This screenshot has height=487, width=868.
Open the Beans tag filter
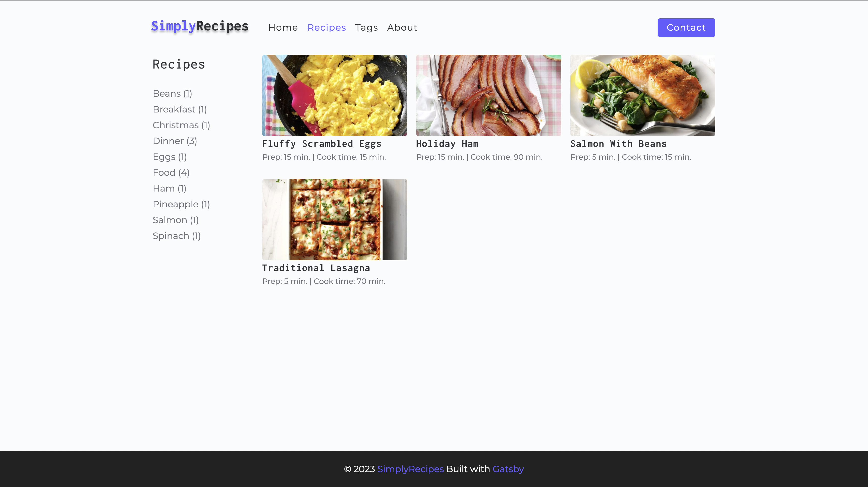point(172,93)
